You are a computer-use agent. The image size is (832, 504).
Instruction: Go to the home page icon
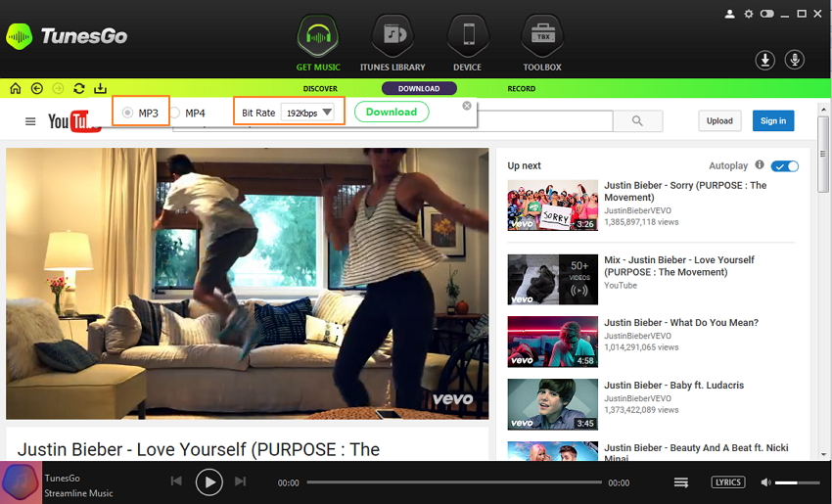tap(16, 89)
